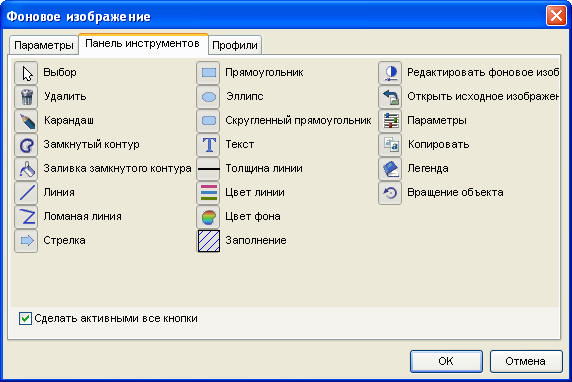This screenshot has height=382, width=572.
Task: Switch to the Параметры tab
Action: click(x=44, y=45)
